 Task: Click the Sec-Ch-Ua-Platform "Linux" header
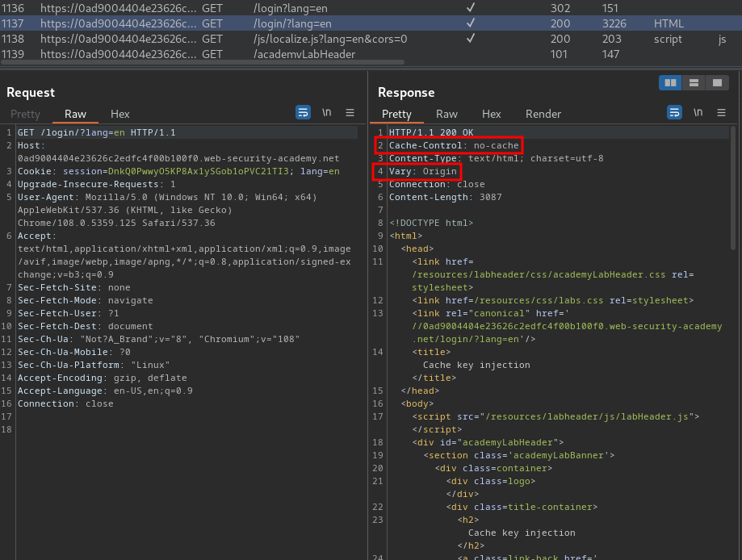pos(94,365)
